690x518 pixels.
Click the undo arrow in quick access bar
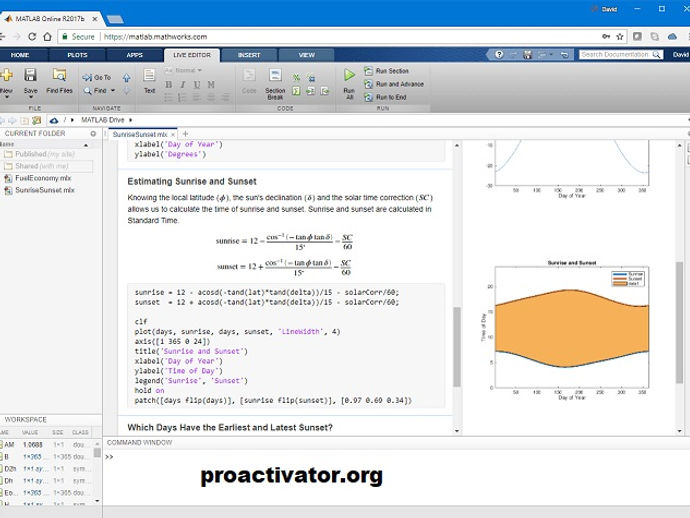click(564, 55)
